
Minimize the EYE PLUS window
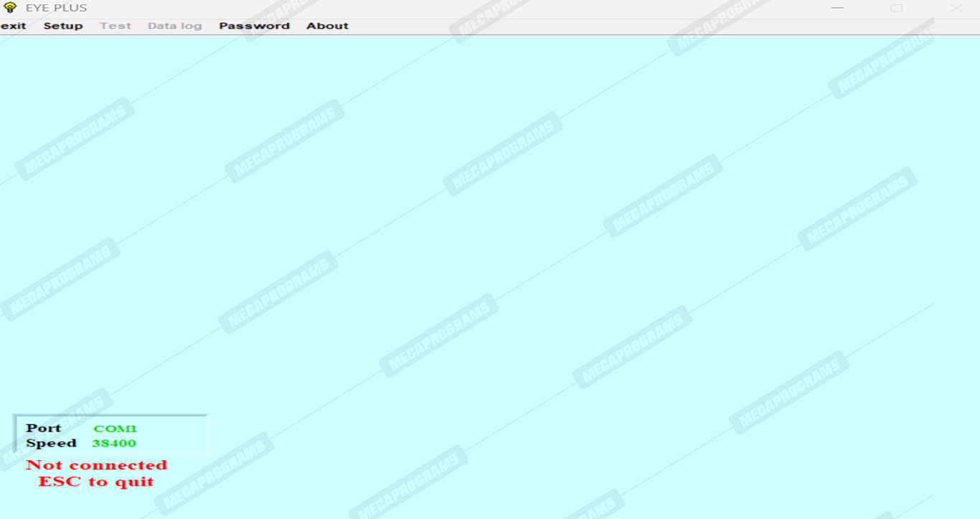pyautogui.click(x=837, y=8)
